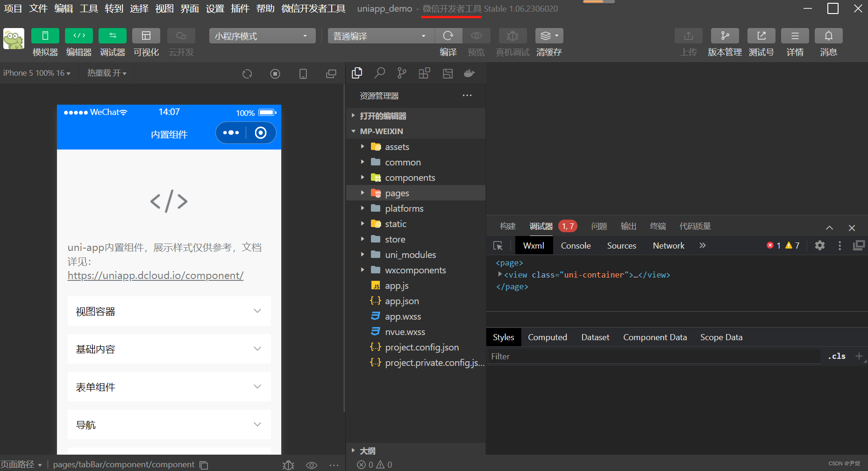Click the element inspector picker icon
868x471 pixels.
(x=498, y=246)
